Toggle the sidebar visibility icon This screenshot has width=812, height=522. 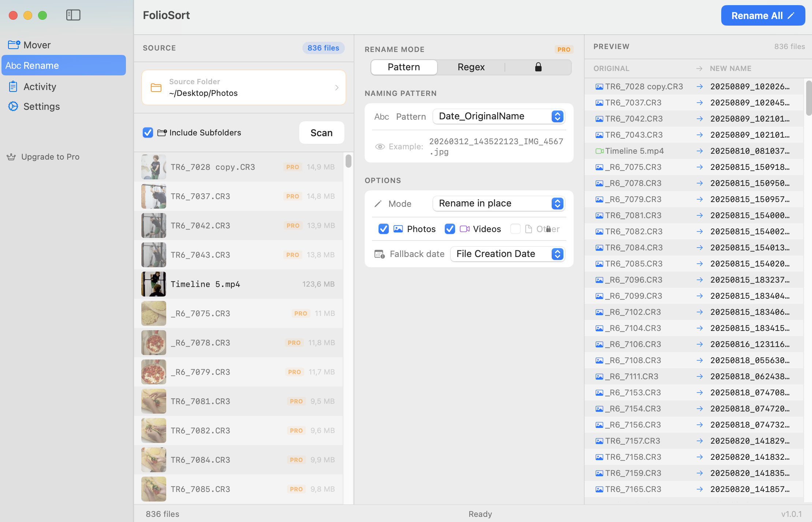pos(73,15)
